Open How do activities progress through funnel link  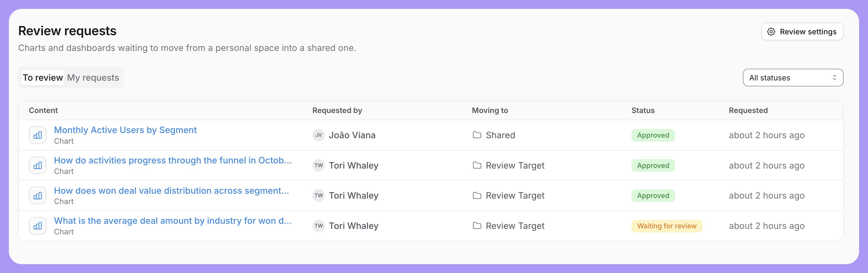coord(173,160)
